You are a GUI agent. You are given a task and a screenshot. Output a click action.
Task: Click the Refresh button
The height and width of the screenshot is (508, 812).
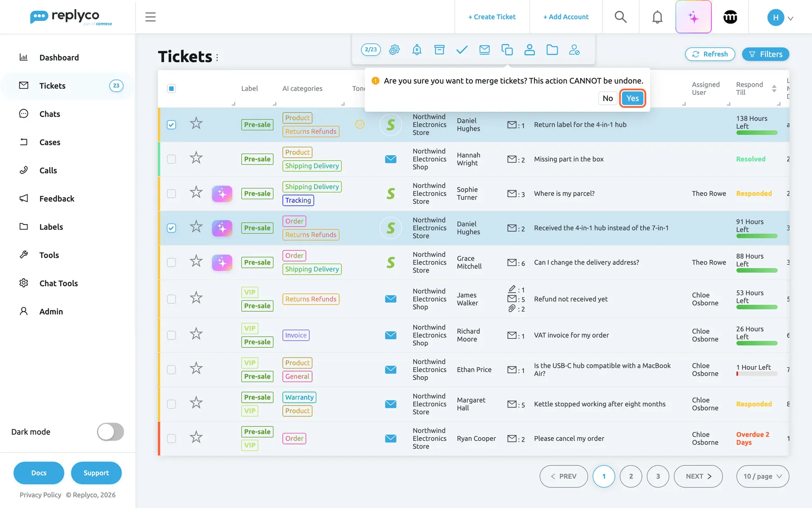click(x=710, y=54)
